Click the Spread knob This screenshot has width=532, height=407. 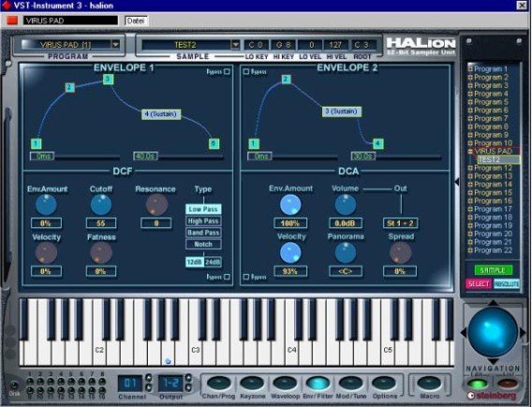(400, 253)
